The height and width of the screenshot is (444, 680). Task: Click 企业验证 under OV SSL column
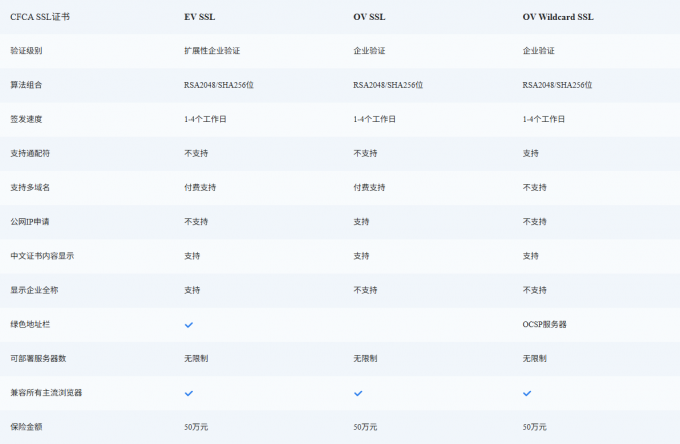click(x=369, y=51)
